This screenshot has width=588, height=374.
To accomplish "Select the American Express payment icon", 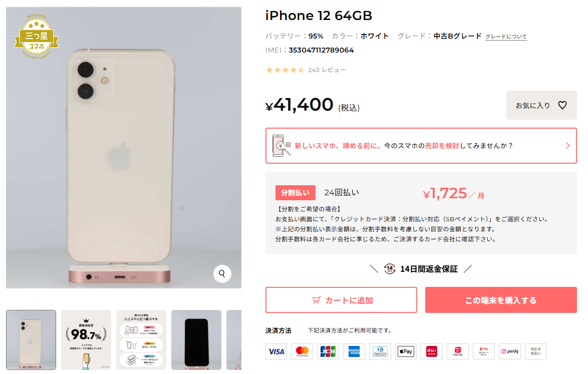I will [x=354, y=351].
